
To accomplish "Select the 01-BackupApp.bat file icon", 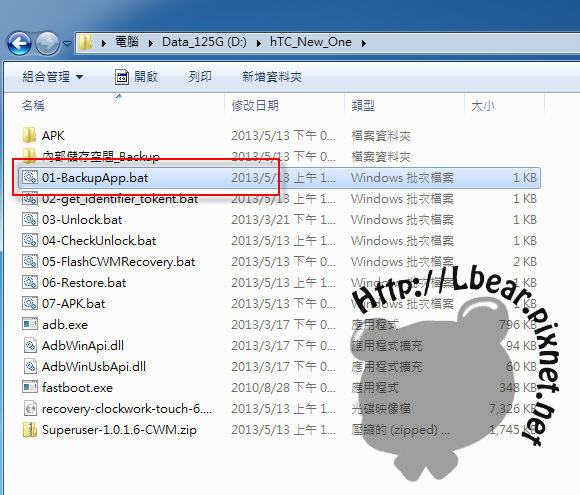I will pos(30,177).
